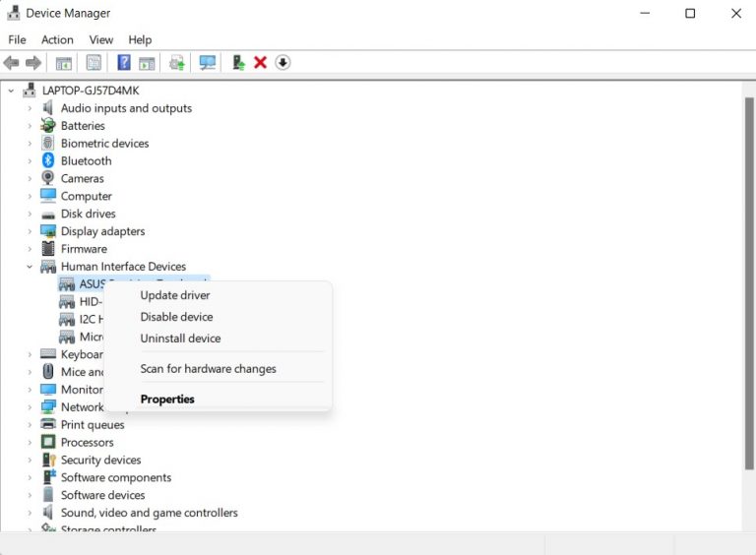The image size is (756, 555).
Task: Expand the Disk drives branch
Action: coord(30,214)
